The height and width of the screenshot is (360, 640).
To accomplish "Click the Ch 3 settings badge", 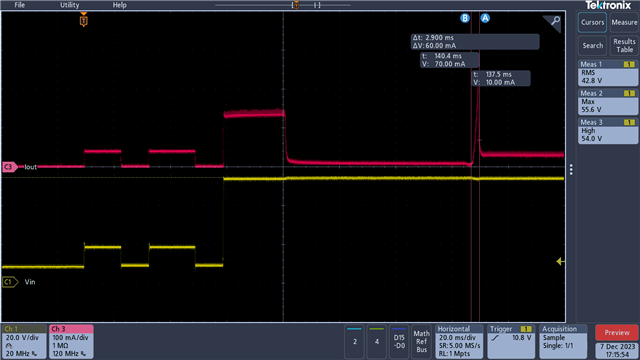I will tap(71, 342).
